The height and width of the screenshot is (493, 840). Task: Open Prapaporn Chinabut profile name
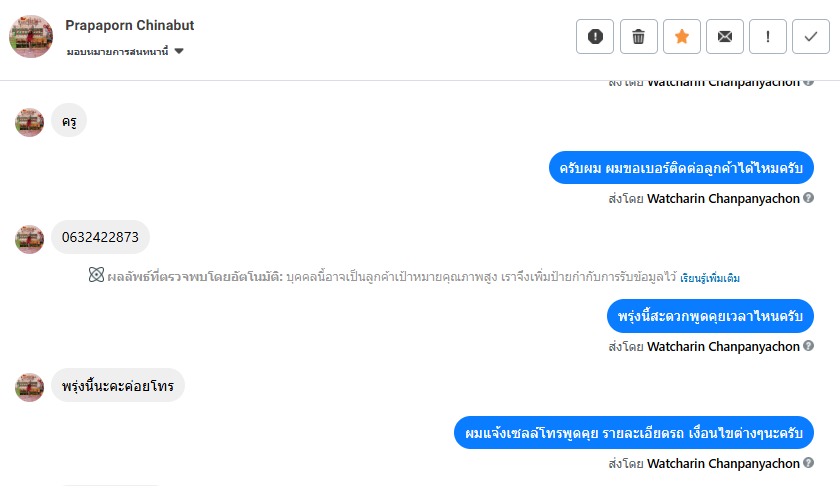pos(129,24)
